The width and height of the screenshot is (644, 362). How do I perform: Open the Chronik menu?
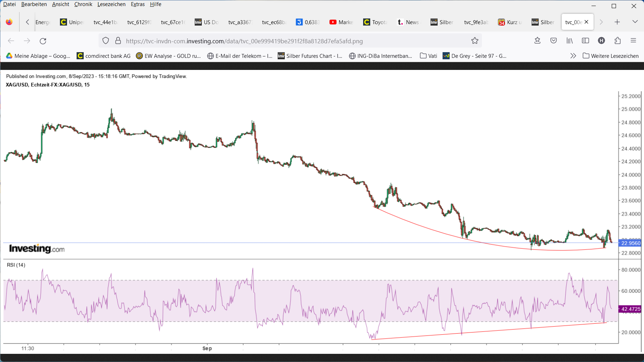point(83,4)
